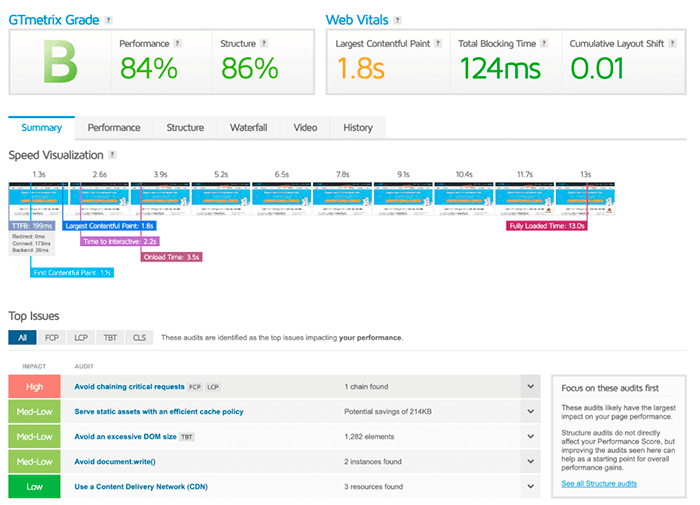
Task: Filter top issues by CLS
Action: point(139,338)
